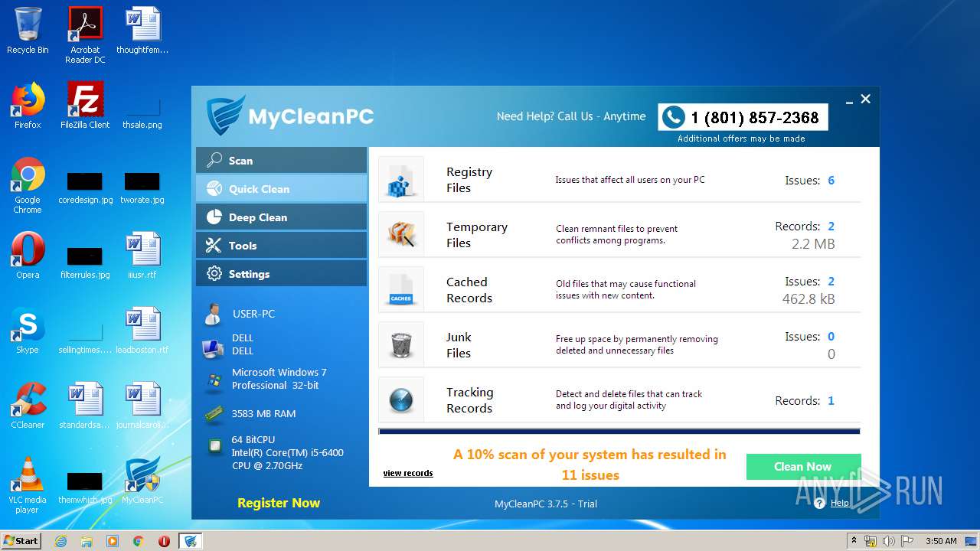
Task: Open Recycle Bin on desktop
Action: click(28, 31)
